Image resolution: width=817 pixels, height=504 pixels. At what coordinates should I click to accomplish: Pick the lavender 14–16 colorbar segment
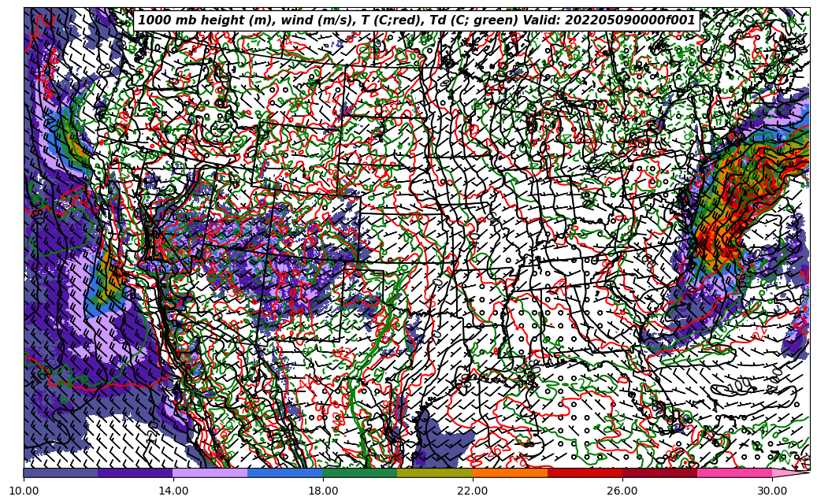210,472
